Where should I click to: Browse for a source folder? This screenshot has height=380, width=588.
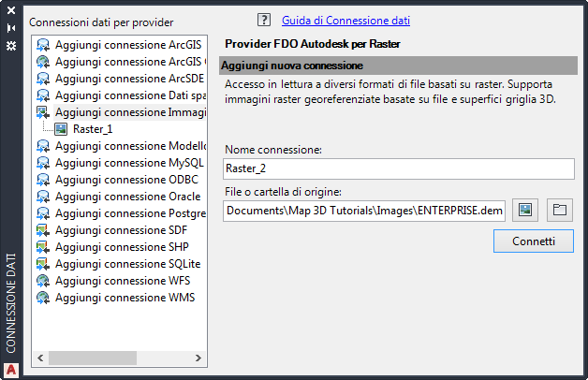point(559,210)
